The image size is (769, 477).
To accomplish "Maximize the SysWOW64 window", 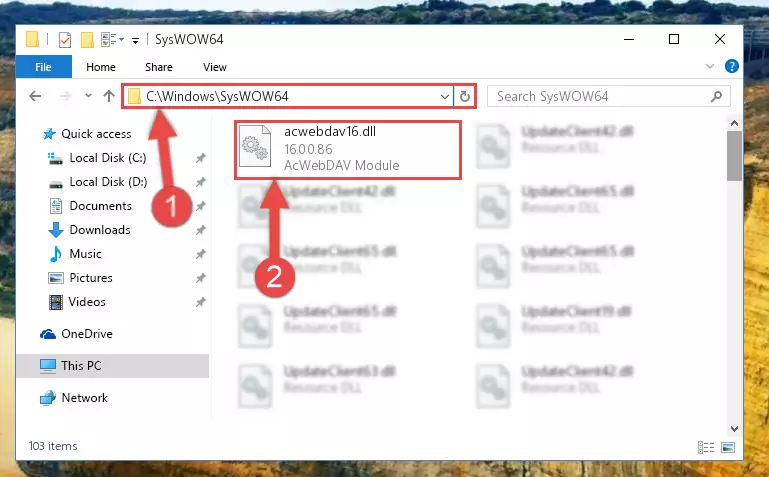I will (674, 39).
